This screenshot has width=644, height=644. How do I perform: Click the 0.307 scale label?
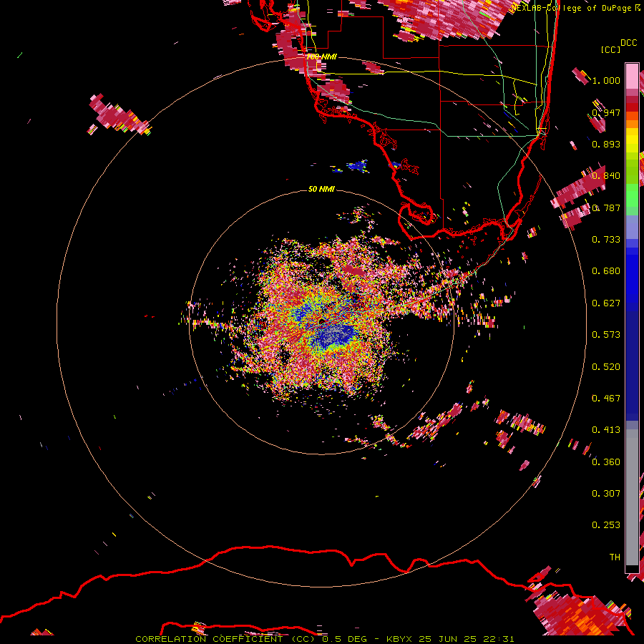point(606,494)
